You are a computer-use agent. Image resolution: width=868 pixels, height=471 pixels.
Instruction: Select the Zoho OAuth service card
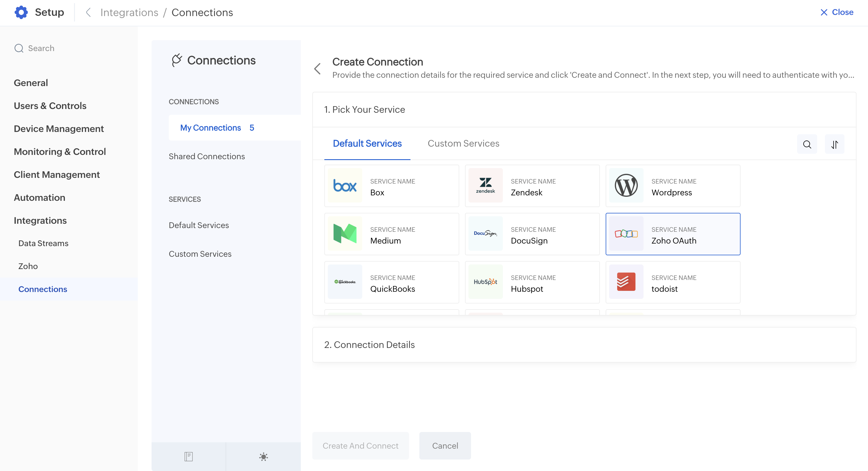pyautogui.click(x=673, y=234)
